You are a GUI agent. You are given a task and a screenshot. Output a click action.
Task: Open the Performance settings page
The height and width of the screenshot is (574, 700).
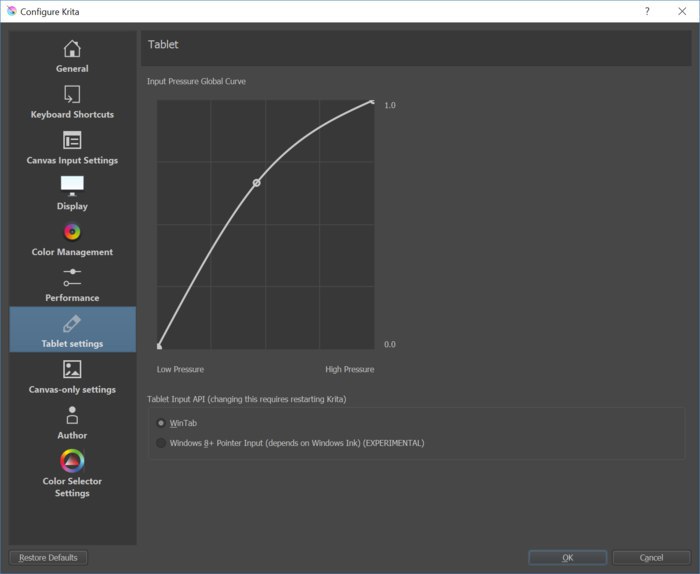click(72, 285)
